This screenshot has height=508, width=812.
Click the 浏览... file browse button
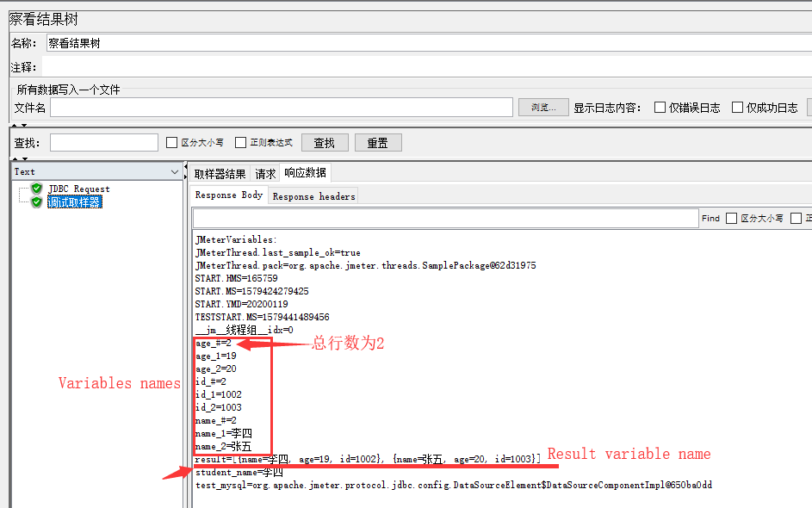pos(543,108)
